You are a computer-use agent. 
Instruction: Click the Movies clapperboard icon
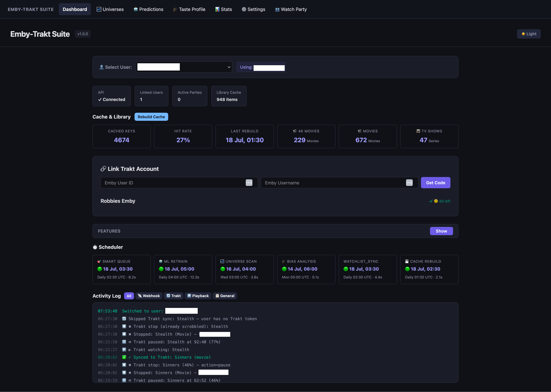(x=360, y=131)
